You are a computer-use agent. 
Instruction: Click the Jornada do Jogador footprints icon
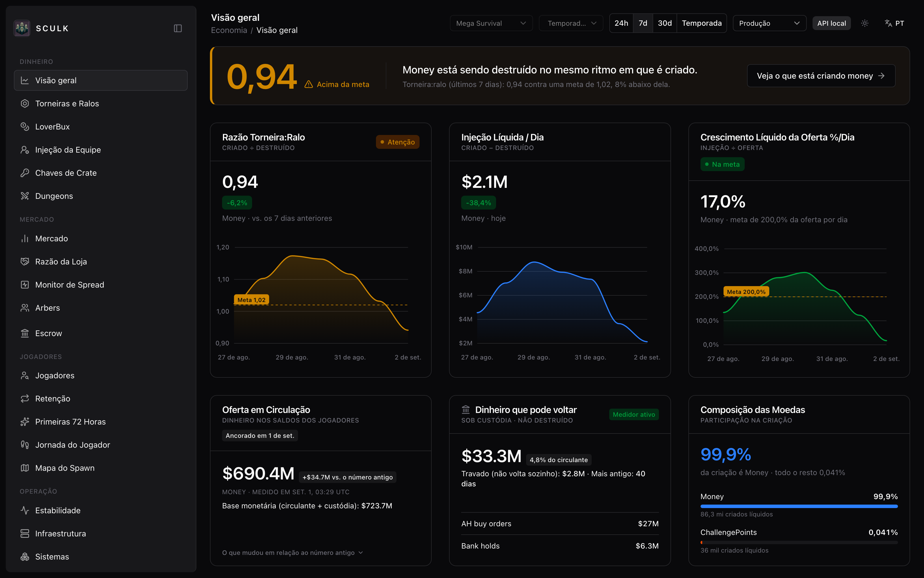25,445
